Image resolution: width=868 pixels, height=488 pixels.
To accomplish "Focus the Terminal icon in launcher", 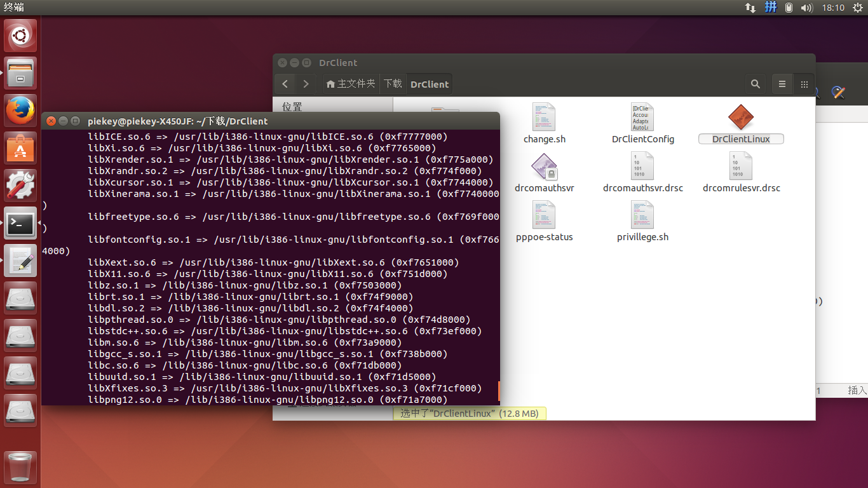I will coord(20,223).
